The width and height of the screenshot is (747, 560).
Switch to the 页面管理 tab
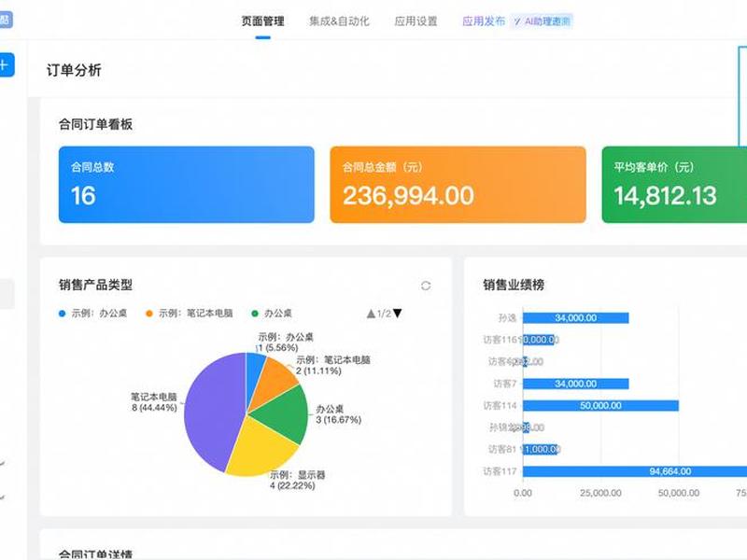tap(262, 21)
